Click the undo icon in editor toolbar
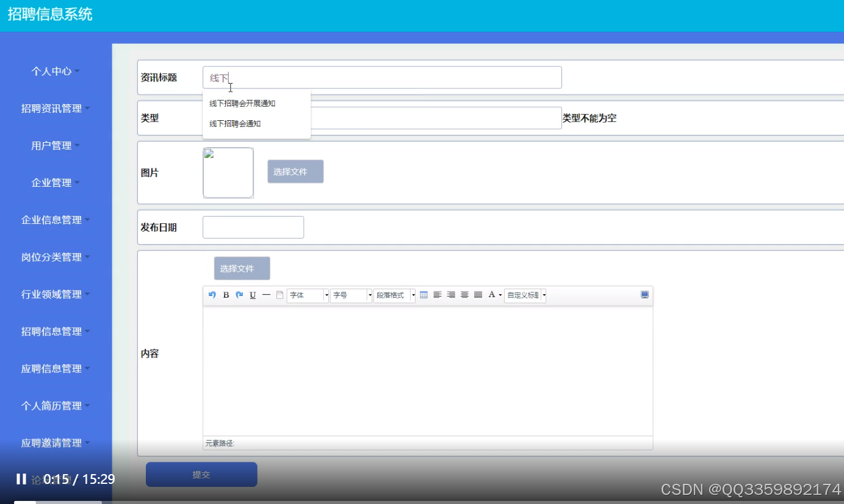The height and width of the screenshot is (504, 844). [212, 295]
